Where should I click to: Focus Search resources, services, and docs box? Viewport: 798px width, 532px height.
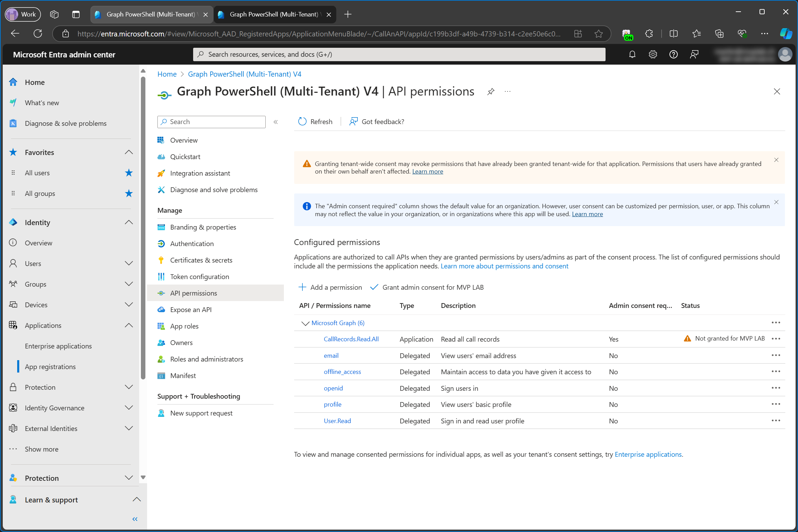point(399,54)
